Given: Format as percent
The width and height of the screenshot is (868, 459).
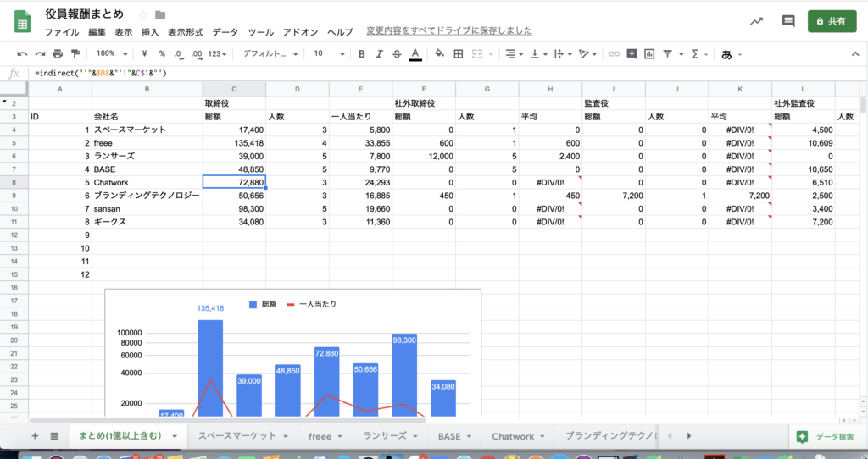Looking at the screenshot, I should [x=162, y=54].
